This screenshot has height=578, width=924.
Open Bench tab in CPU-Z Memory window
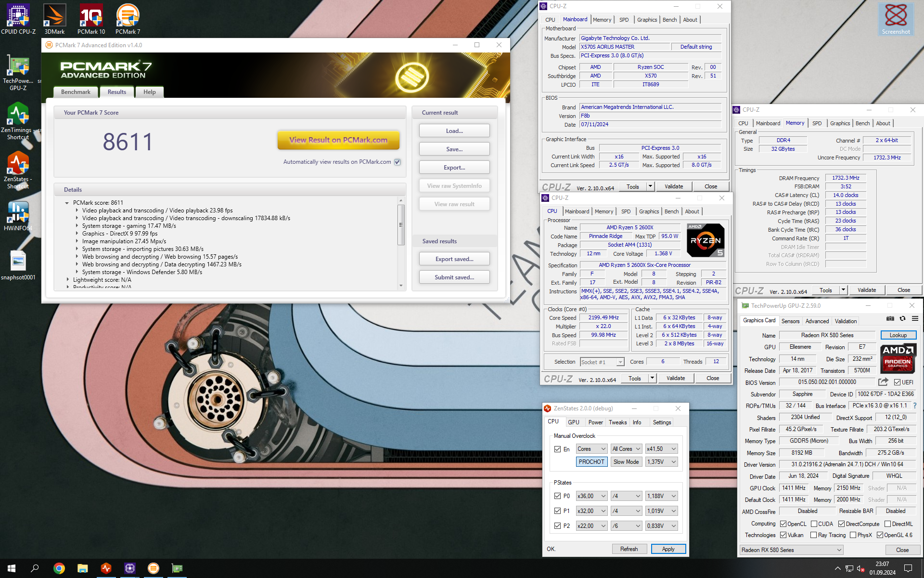[862, 123]
